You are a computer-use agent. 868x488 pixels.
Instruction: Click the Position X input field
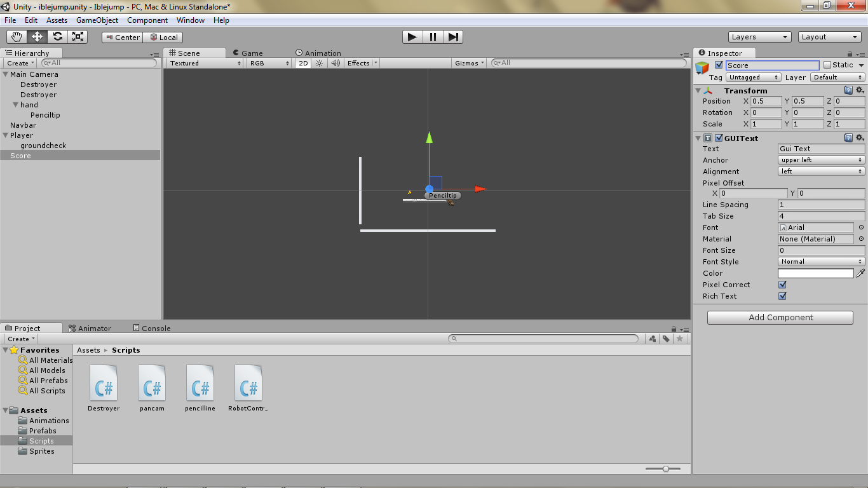[766, 101]
